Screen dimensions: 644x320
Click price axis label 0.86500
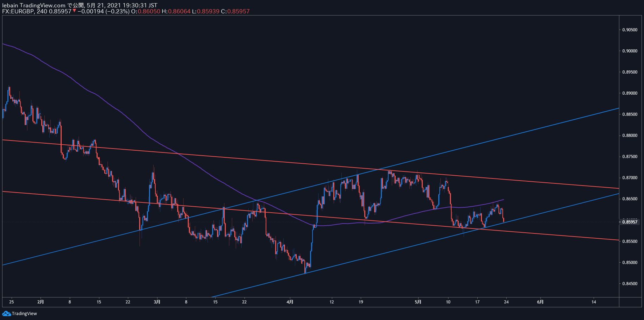pos(630,199)
